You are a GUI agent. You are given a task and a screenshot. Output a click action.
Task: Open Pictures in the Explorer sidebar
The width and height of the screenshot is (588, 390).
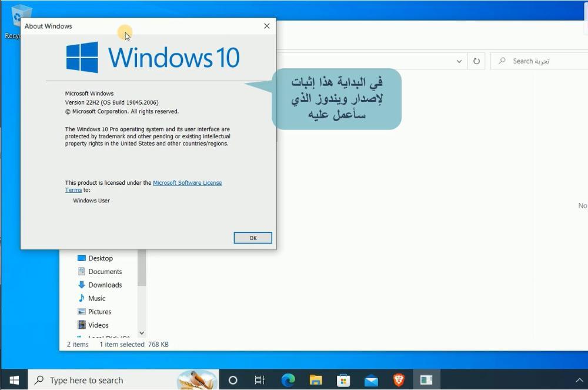pyautogui.click(x=99, y=312)
